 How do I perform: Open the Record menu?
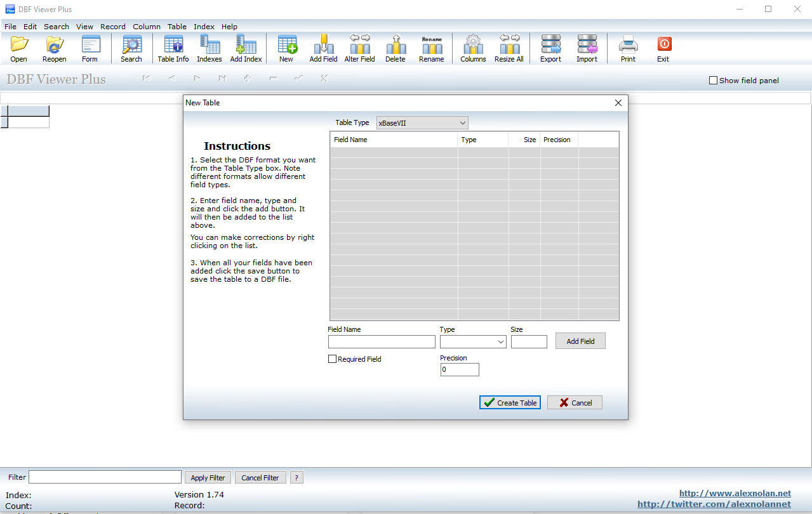pyautogui.click(x=113, y=27)
